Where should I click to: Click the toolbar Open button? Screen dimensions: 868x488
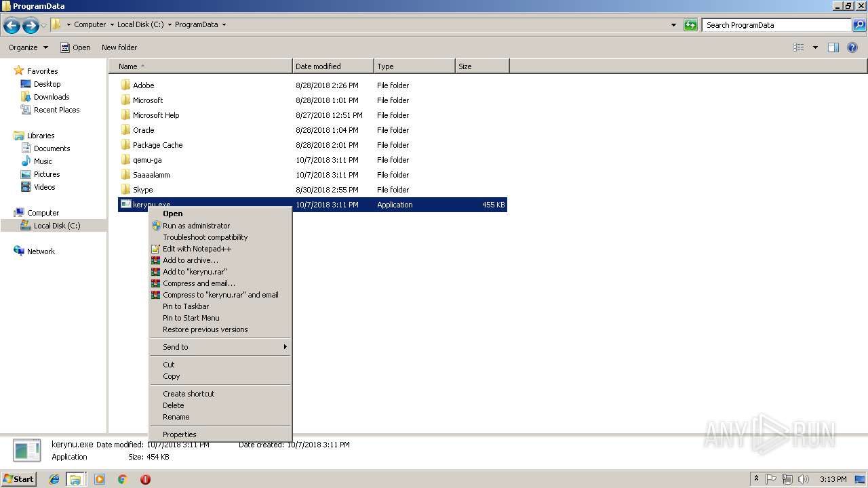pyautogui.click(x=75, y=47)
